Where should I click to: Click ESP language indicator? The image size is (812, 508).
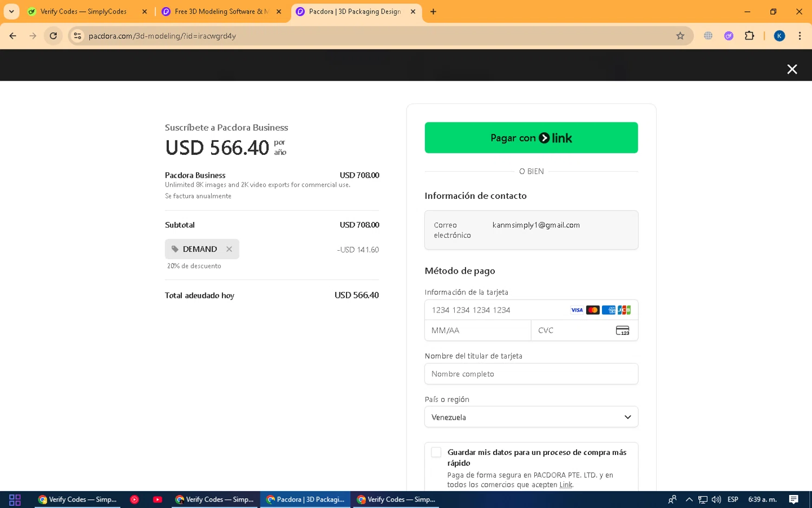(733, 499)
